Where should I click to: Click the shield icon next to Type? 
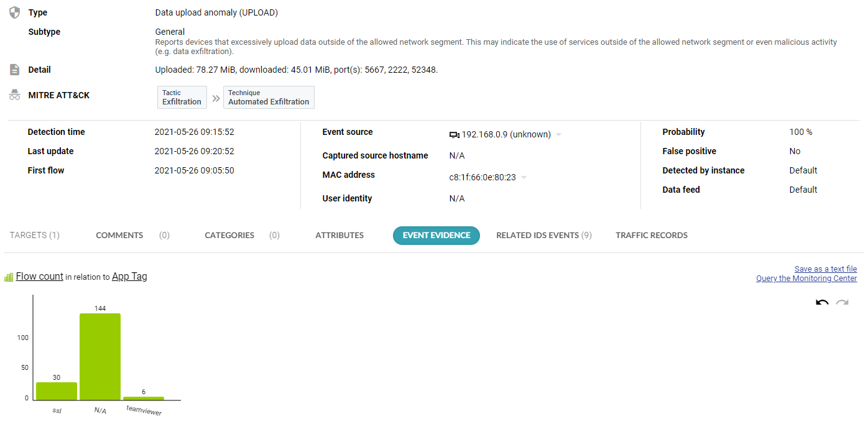pyautogui.click(x=15, y=12)
